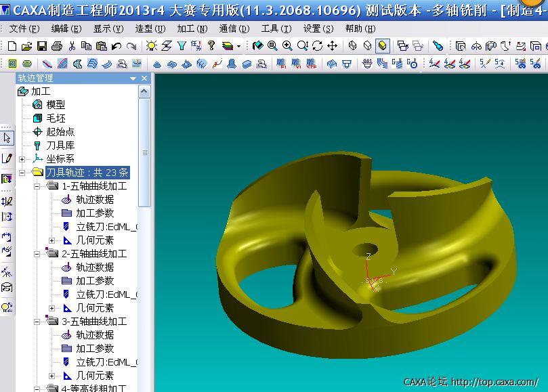Viewport: 548px width, 392px height.
Task: Switch to wireframe cube display mode
Action: (353, 46)
